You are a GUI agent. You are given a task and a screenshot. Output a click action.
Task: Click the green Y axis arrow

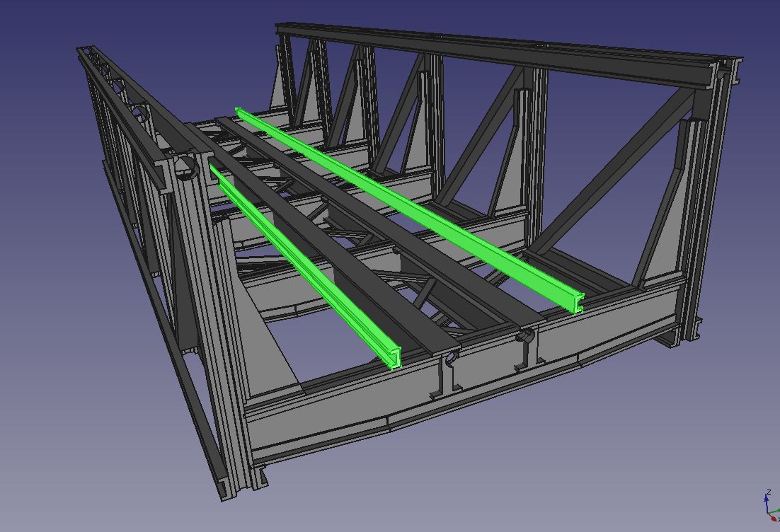(776, 511)
